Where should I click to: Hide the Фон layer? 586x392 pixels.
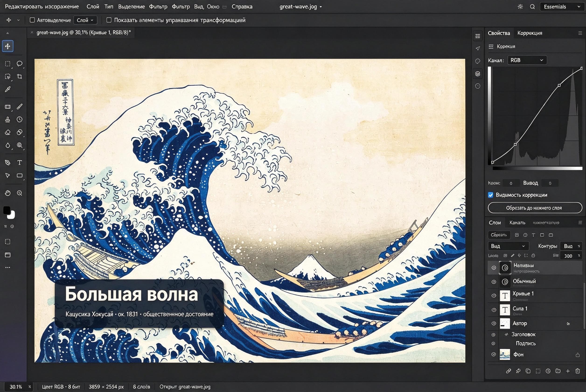[494, 354]
